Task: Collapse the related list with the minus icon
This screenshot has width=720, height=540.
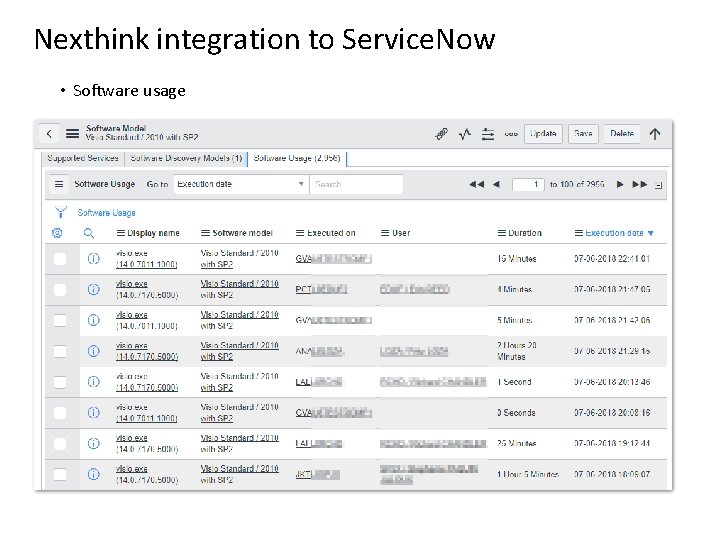Action: pos(658,186)
